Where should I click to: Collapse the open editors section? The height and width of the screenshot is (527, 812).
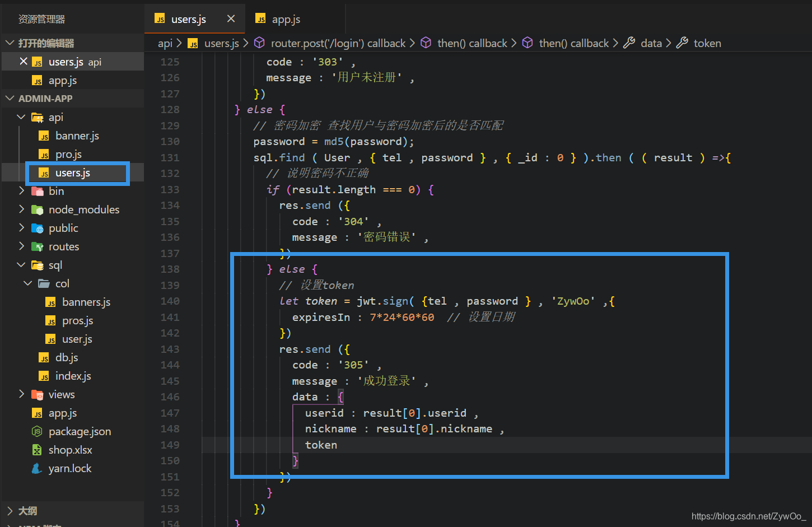(x=10, y=43)
